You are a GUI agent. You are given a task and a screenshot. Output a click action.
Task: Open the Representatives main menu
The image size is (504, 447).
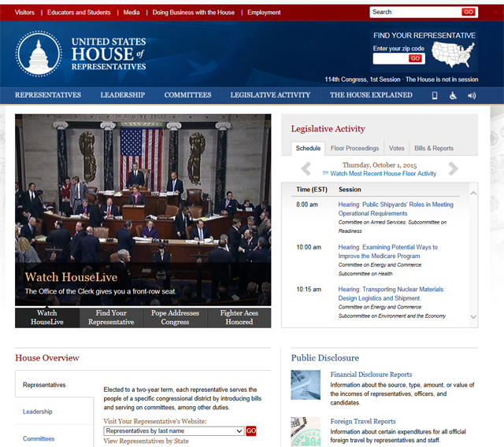point(48,95)
